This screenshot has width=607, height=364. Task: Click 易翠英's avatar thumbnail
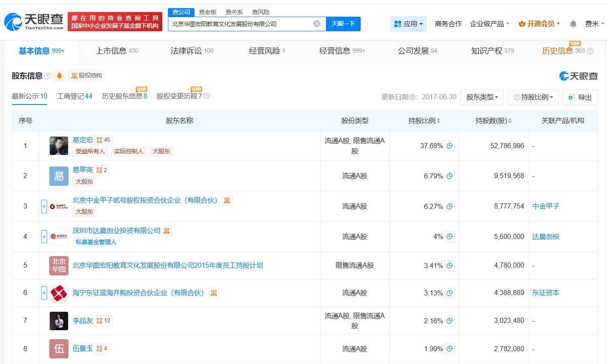tap(58, 176)
